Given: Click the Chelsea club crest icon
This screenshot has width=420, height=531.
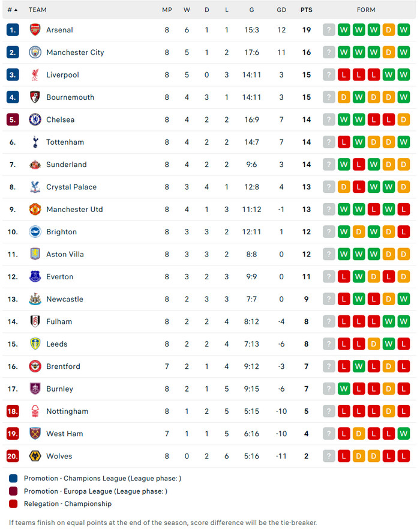Looking at the screenshot, I should click(35, 120).
